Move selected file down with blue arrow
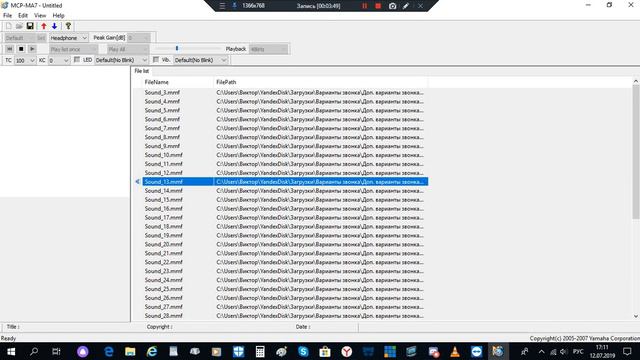This screenshot has height=360, width=640. (x=54, y=26)
